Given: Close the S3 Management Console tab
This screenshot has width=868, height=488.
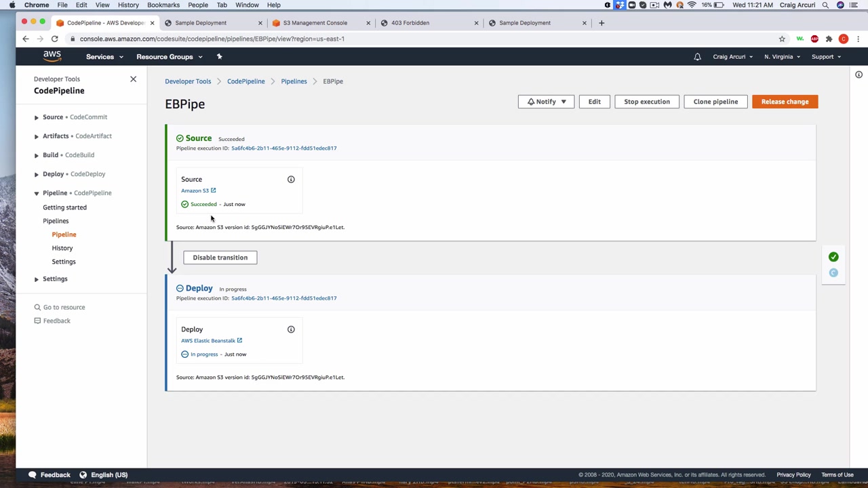Looking at the screenshot, I should tap(368, 23).
